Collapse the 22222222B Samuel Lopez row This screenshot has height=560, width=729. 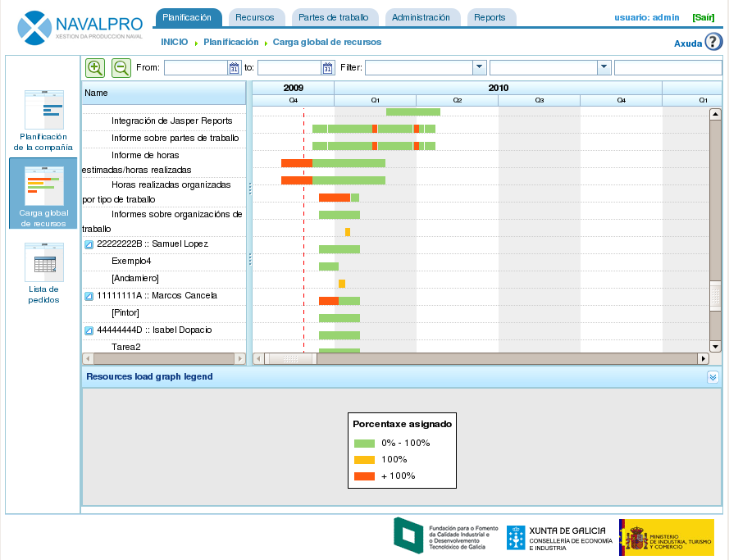(89, 244)
